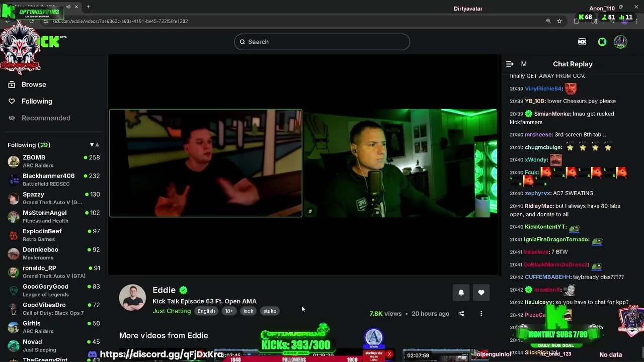Open Blackhammer406 channel
The width and height of the screenshot is (644, 362).
pyautogui.click(x=53, y=179)
